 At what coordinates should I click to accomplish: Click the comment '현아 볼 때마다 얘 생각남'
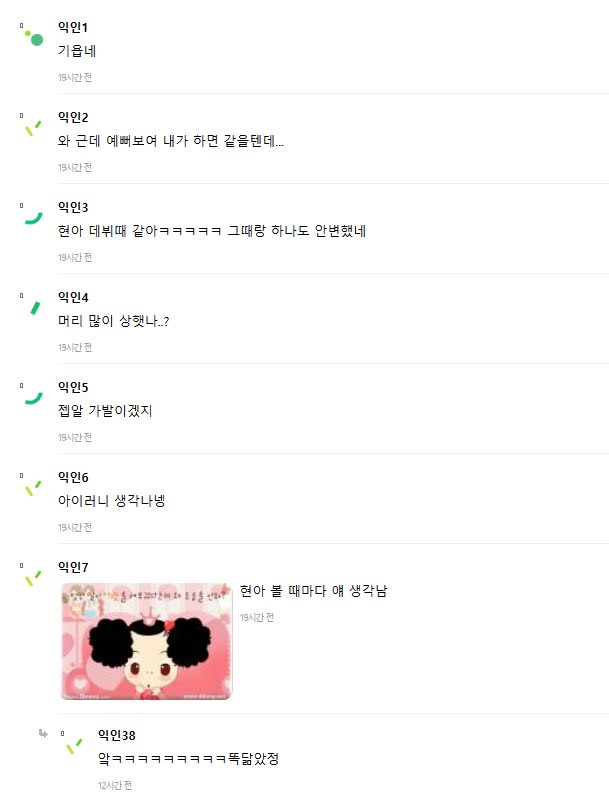(314, 591)
